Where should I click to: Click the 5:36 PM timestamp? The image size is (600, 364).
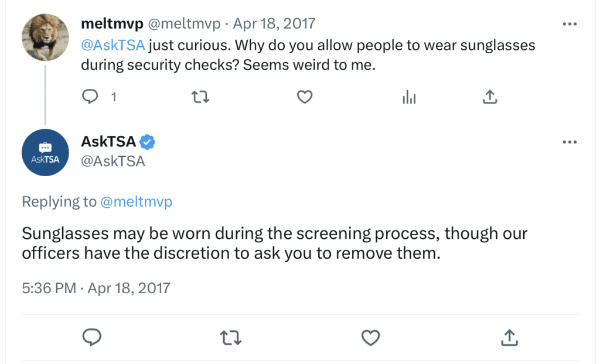click(49, 288)
